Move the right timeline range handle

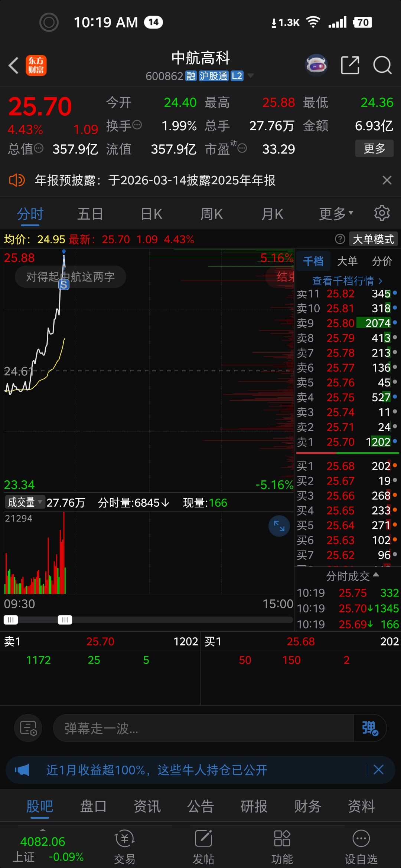[x=65, y=619]
